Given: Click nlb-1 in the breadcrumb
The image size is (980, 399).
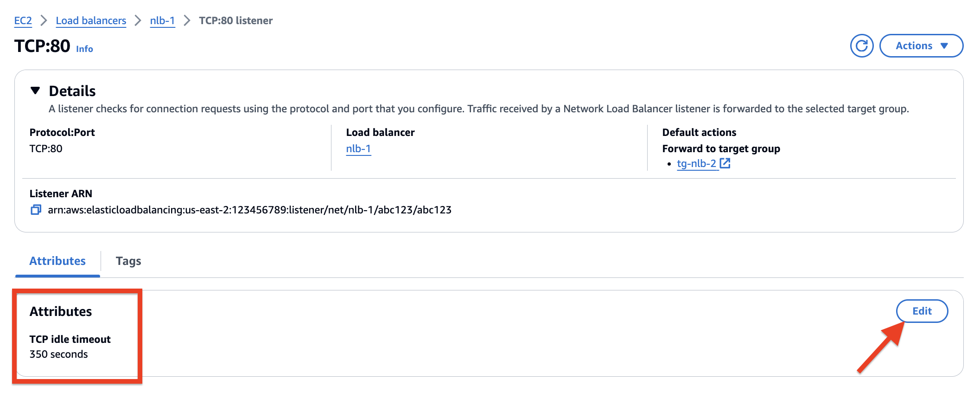Looking at the screenshot, I should 163,21.
